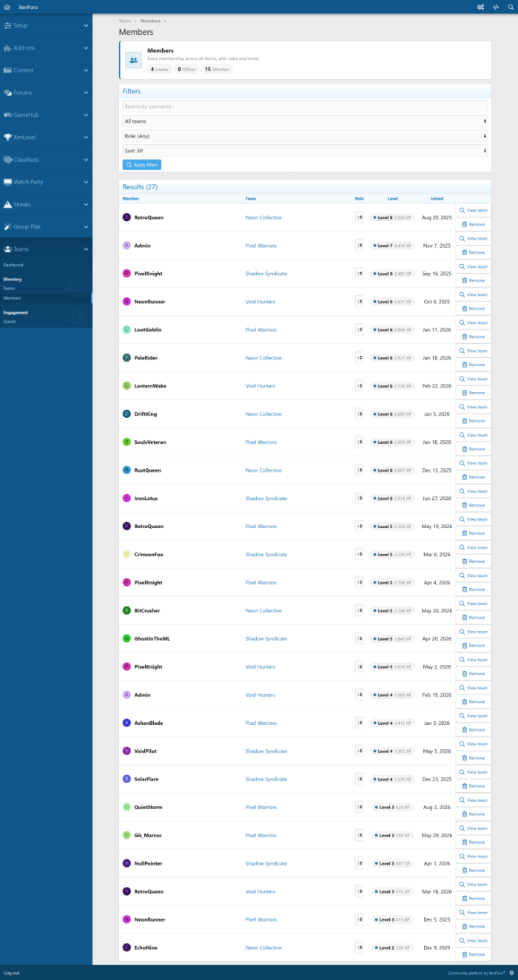The width and height of the screenshot is (518, 980).
Task: Remove PaleRider from the team
Action: tap(473, 365)
